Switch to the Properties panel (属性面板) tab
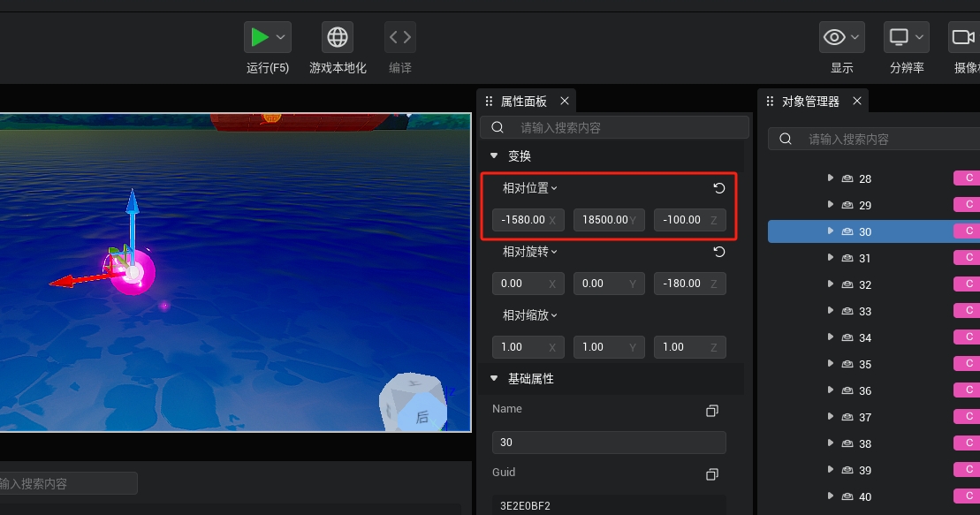The height and width of the screenshot is (515, 980). coord(523,102)
